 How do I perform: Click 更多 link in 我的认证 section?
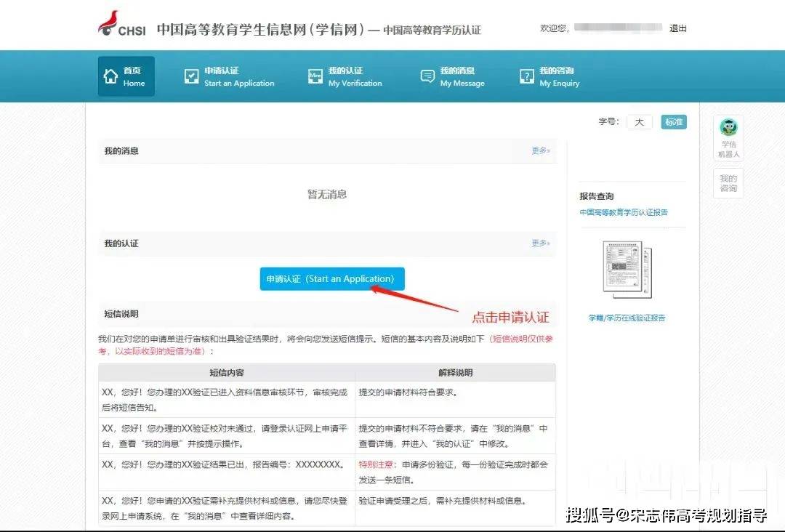[541, 243]
